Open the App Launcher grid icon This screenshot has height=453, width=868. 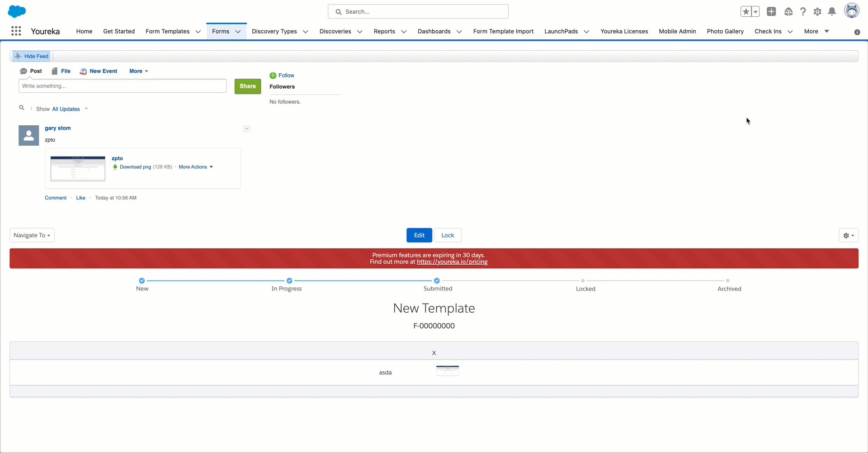[16, 31]
